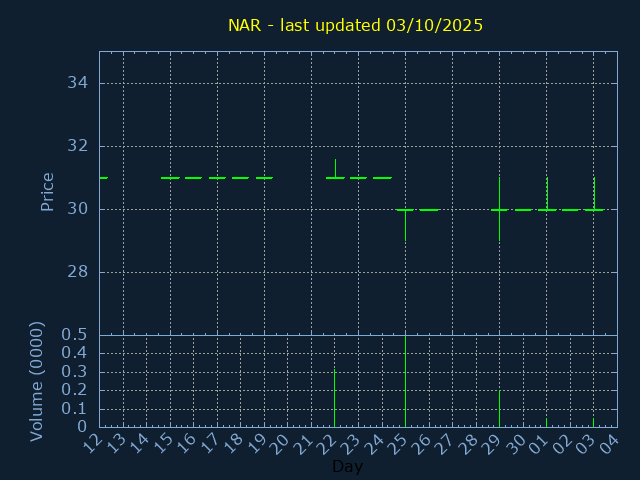The height and width of the screenshot is (480, 640).
Task: Select the day 25 tick label
Action: [399, 443]
